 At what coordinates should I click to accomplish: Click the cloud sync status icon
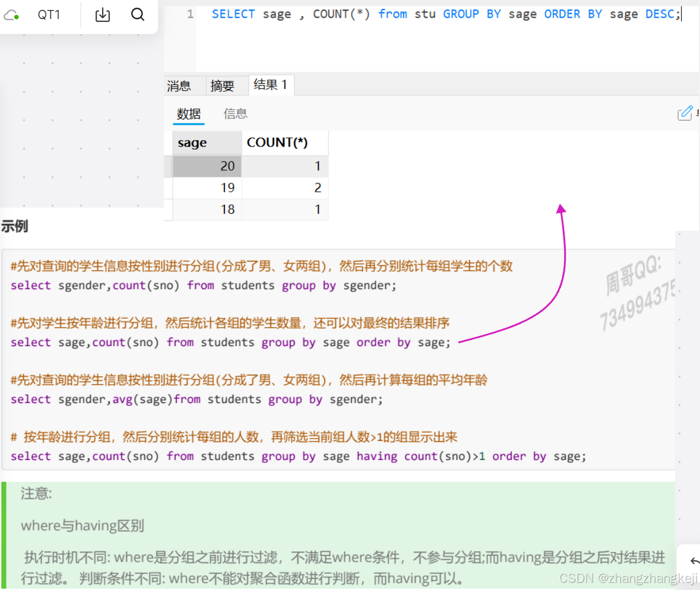pyautogui.click(x=11, y=15)
